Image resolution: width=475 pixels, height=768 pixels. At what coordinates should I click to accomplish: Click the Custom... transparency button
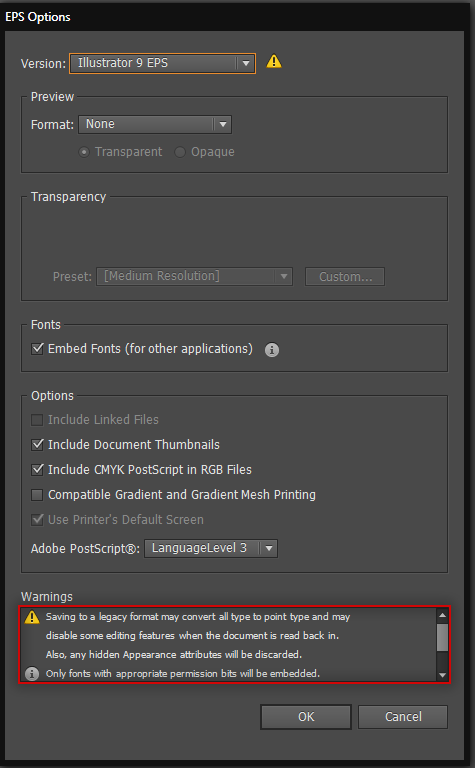pos(345,276)
